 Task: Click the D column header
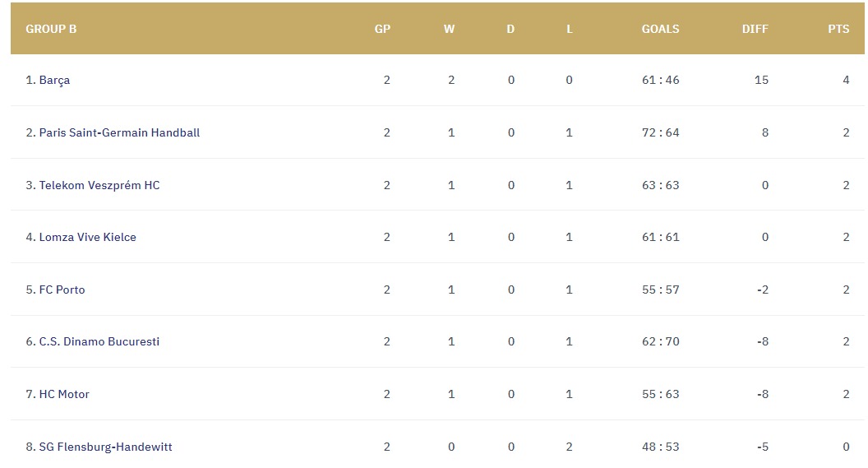pyautogui.click(x=510, y=29)
